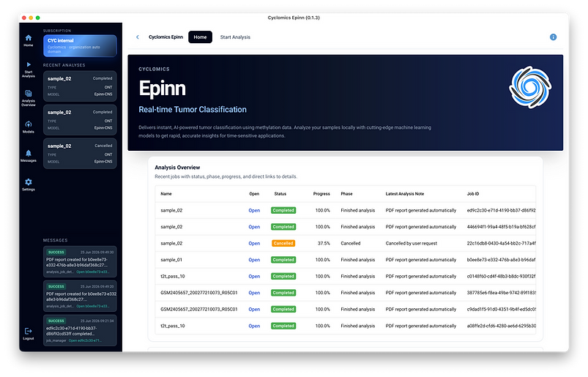Click the 'Open ed9c2c30-e71...' message link

85,340
